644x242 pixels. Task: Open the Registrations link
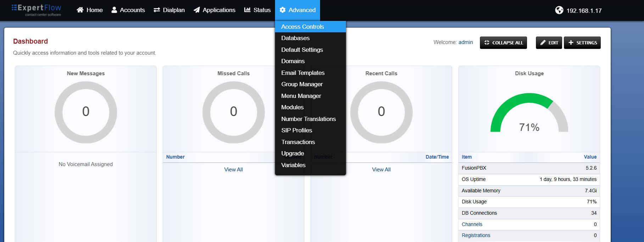(476, 235)
